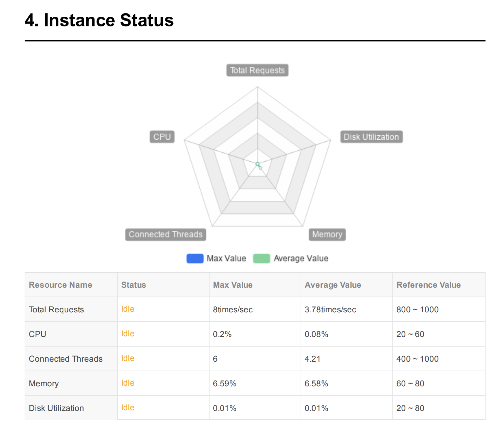Select Disk Utilization average value 0.01%
Screen dimensions: 504x437
click(316, 408)
